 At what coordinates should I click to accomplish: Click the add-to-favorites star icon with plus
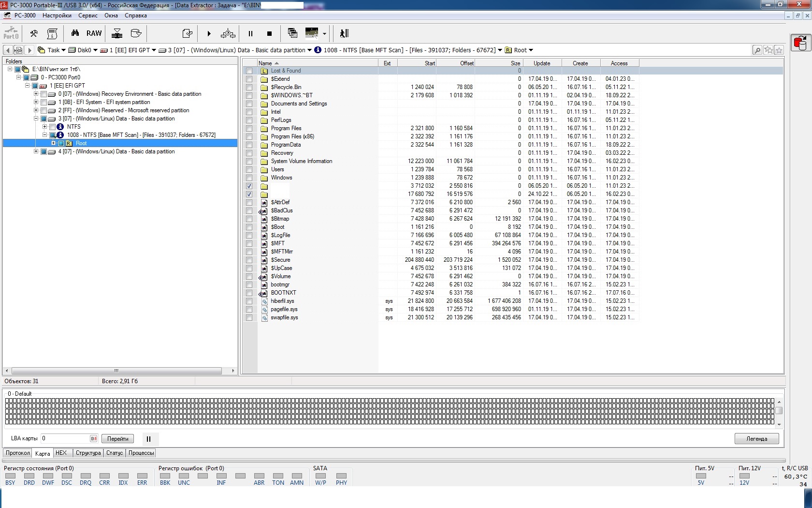768,50
